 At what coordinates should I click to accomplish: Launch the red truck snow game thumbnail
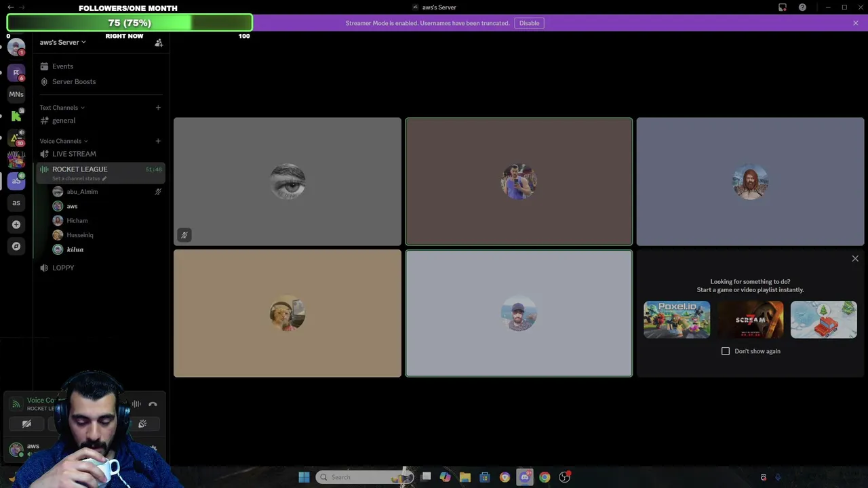[823, 319]
